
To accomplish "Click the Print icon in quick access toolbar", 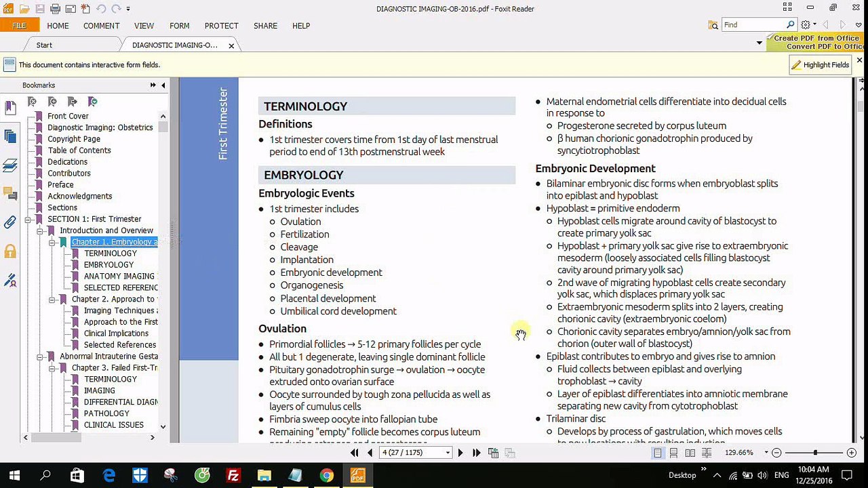I will click(55, 9).
